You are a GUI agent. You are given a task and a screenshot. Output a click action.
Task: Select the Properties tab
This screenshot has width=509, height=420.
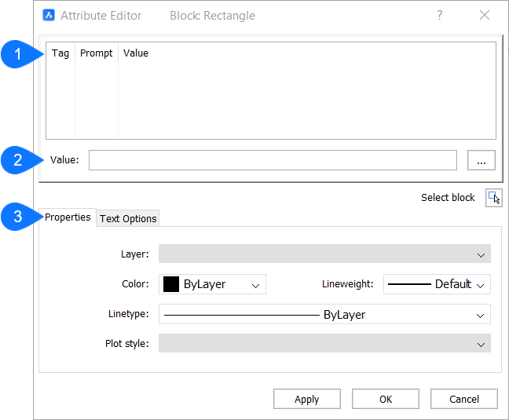point(68,217)
